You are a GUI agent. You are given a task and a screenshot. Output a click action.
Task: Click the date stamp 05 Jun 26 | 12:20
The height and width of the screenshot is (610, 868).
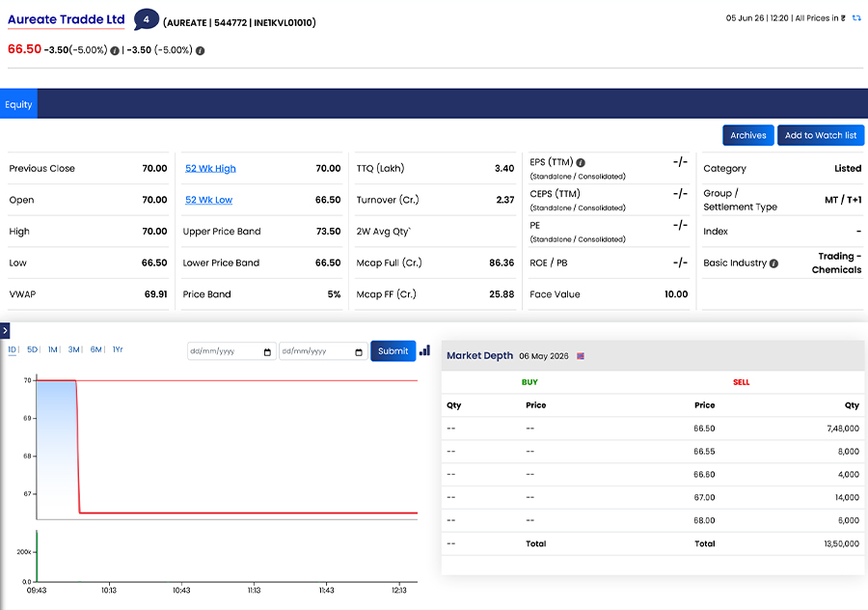pos(757,18)
